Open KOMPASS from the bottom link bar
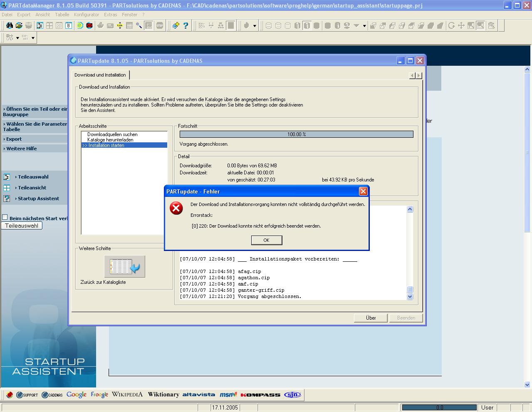The image size is (532, 412). pos(260,395)
